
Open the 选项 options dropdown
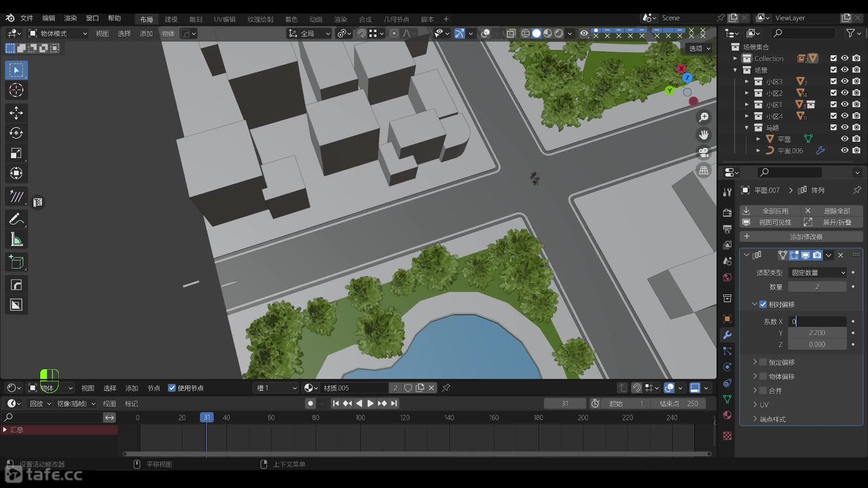pos(699,48)
